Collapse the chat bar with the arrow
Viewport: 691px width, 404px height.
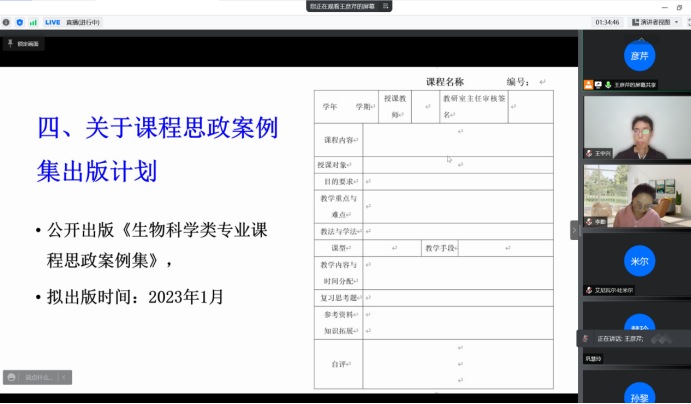pyautogui.click(x=64, y=377)
